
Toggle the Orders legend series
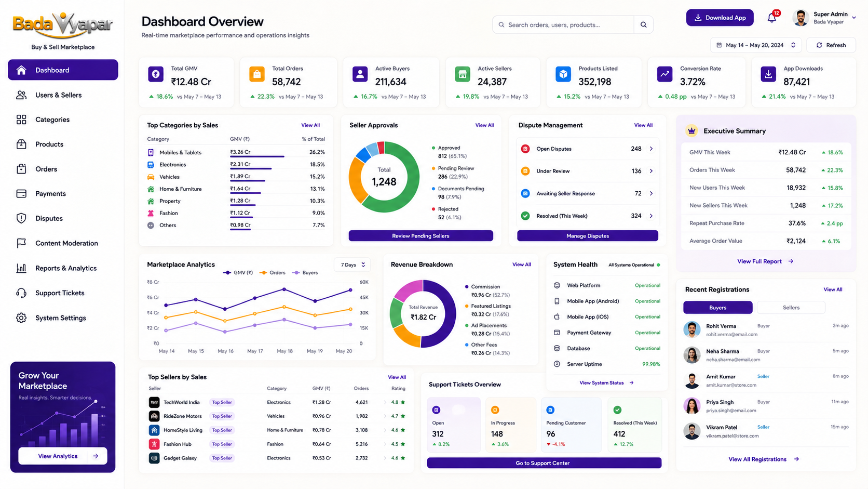click(x=273, y=272)
